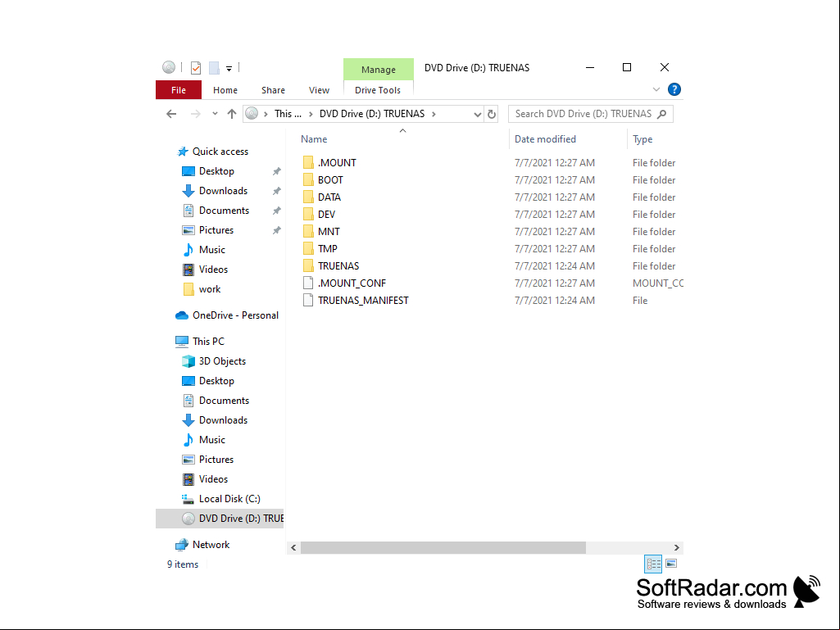The image size is (840, 630).
Task: Click the '9 items' status text
Action: point(183,564)
